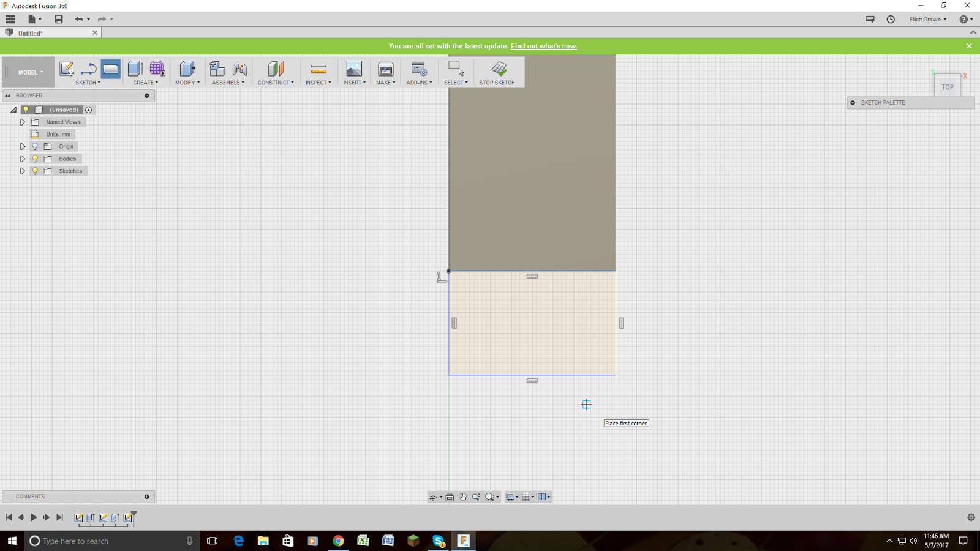Click the Windows search box

pos(112,541)
